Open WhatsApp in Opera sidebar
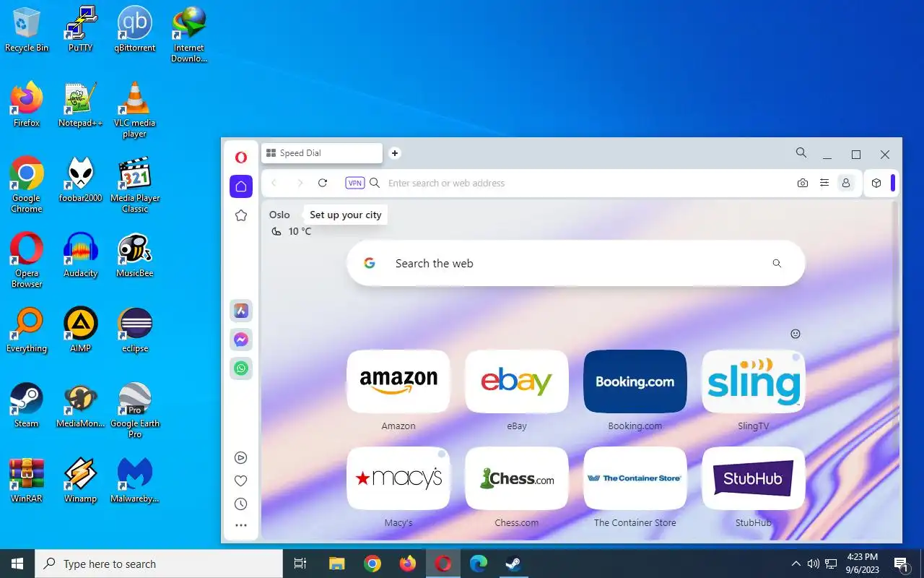924x578 pixels. tap(241, 368)
